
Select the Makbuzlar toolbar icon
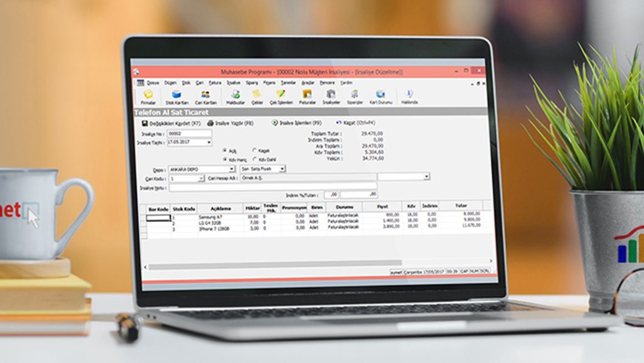(x=235, y=96)
